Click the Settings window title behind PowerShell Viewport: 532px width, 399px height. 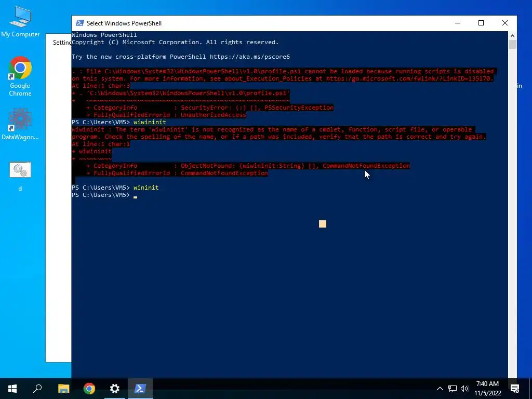click(x=62, y=43)
